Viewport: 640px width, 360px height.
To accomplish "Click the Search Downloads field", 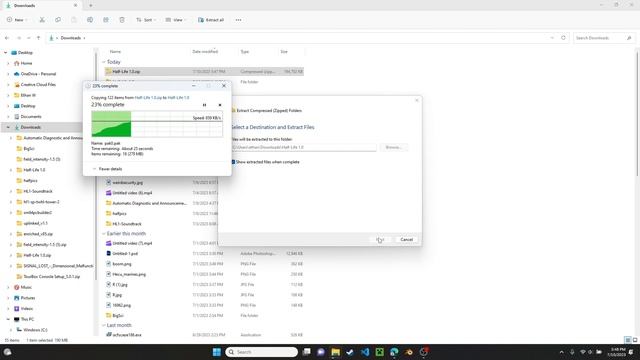I will click(x=603, y=38).
